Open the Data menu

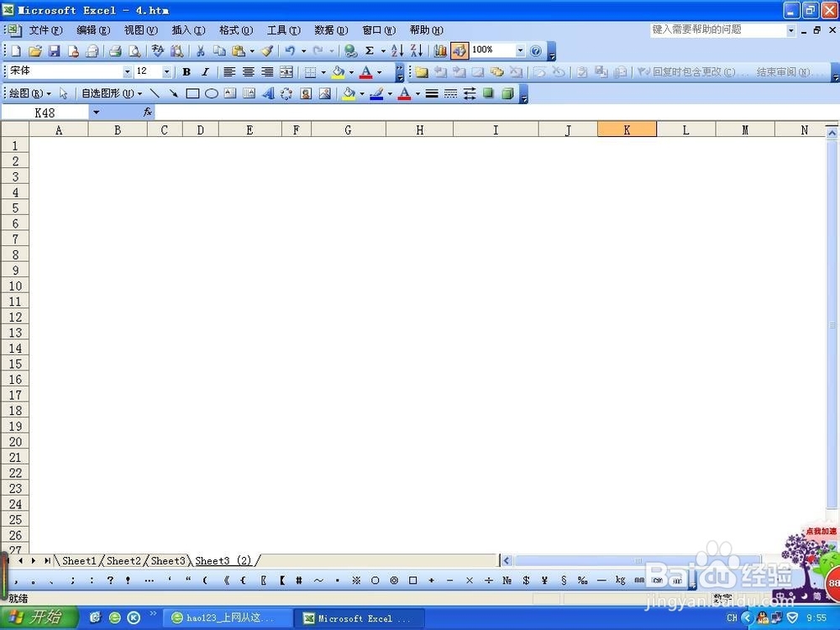pos(332,30)
